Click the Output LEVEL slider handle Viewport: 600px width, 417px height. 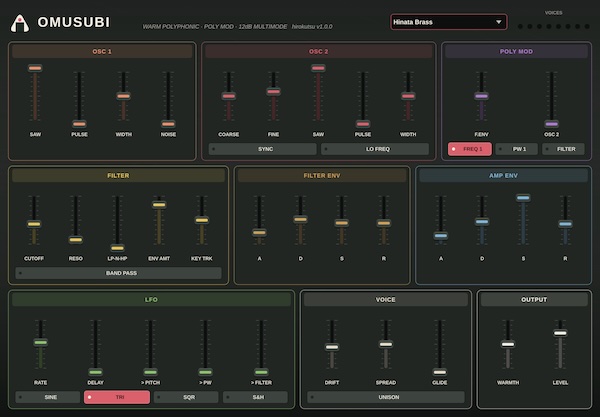click(x=560, y=333)
